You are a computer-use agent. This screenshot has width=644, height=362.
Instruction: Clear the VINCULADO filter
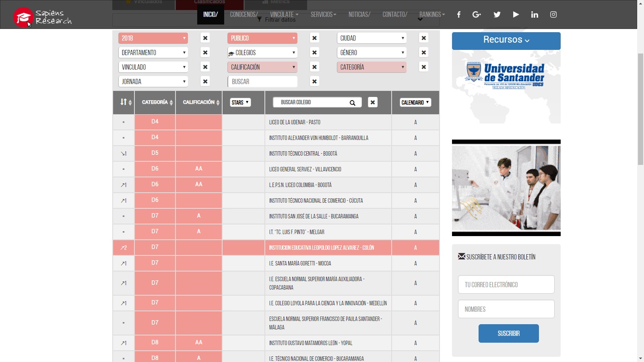[x=205, y=67]
